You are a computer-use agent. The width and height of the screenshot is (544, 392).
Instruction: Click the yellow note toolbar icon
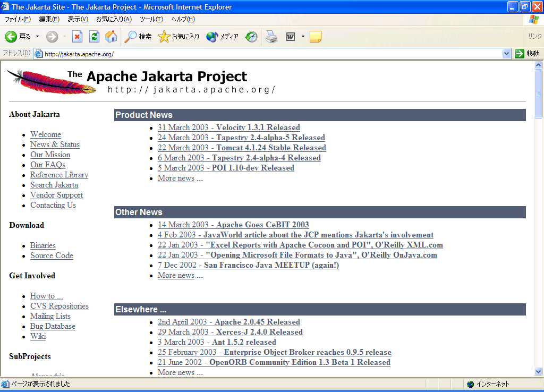coord(316,37)
